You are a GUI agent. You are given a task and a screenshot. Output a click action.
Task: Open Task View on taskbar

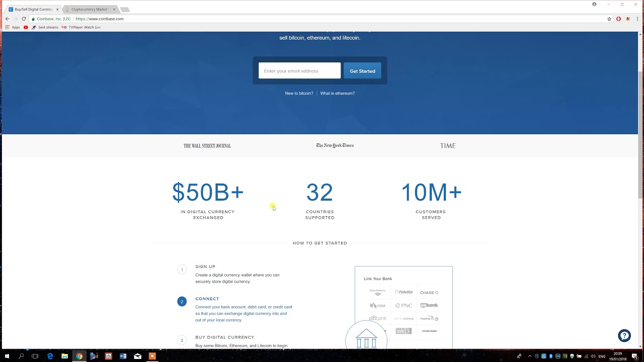click(x=35, y=356)
